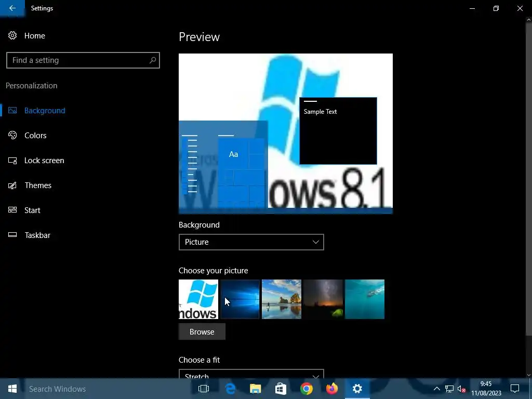
Task: Click the Themes brush icon
Action: point(12,185)
